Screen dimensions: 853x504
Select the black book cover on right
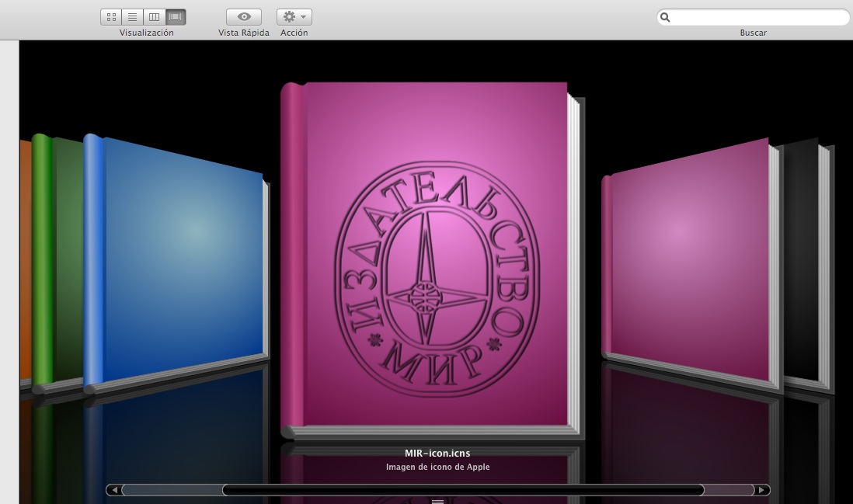[809, 264]
